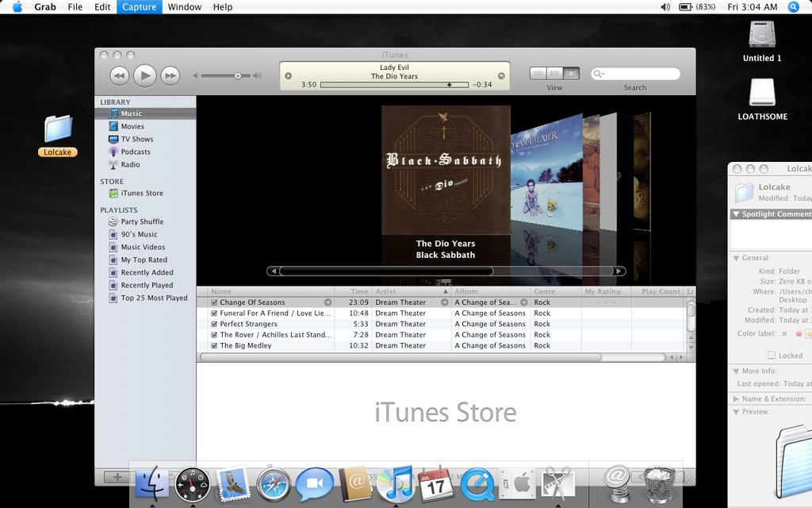The width and height of the screenshot is (812, 508).
Task: Open the Capture menu
Action: pyautogui.click(x=140, y=6)
